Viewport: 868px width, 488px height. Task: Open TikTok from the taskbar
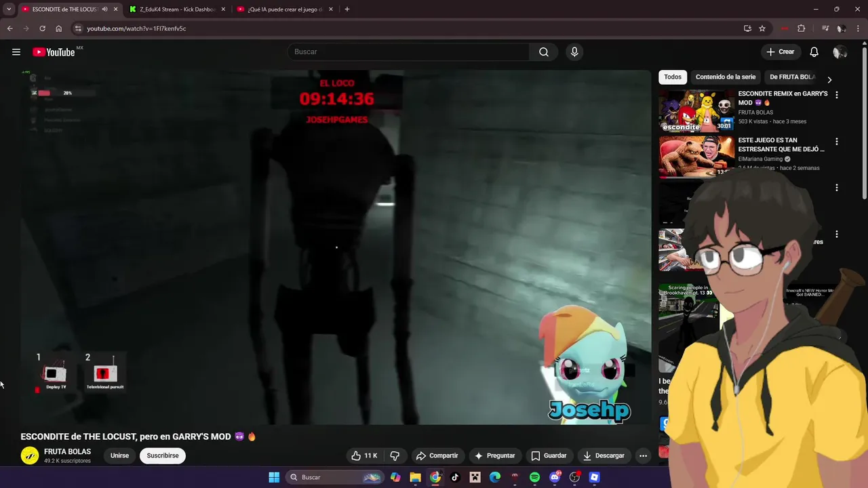[455, 477]
